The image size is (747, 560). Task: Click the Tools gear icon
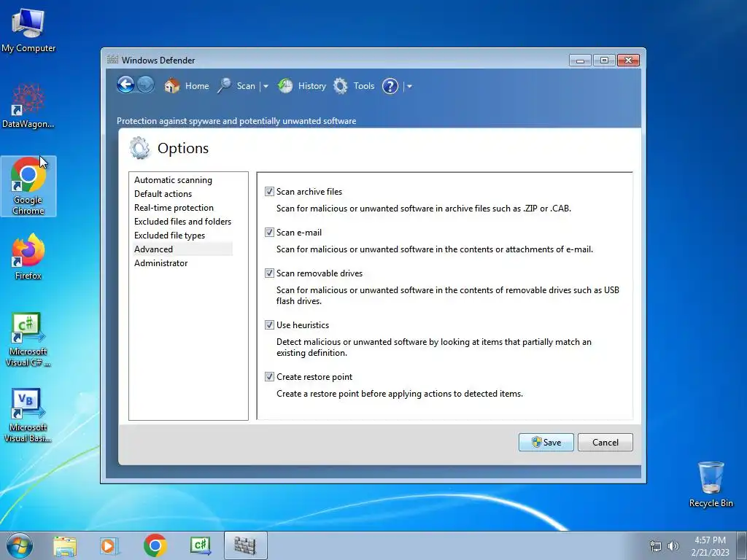(340, 86)
